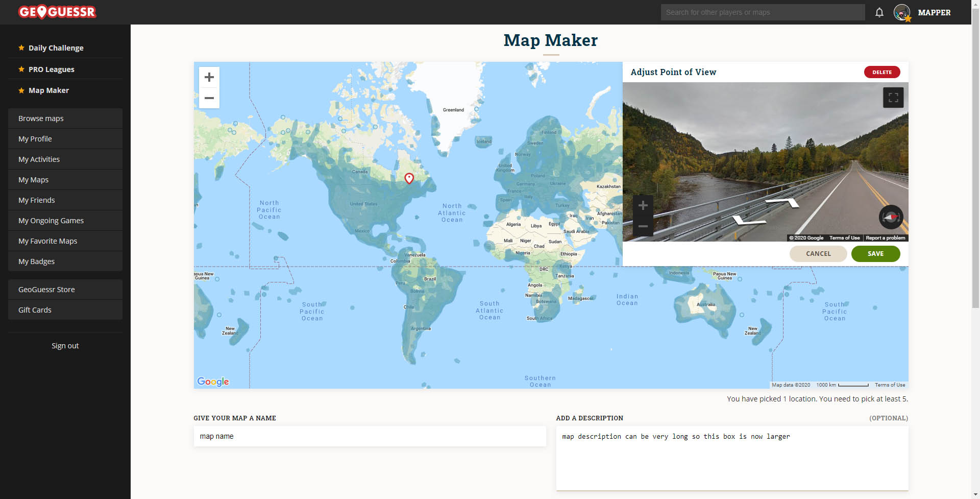Screen dimensions: 980x499
Task: Open the notifications bell
Action: (879, 12)
